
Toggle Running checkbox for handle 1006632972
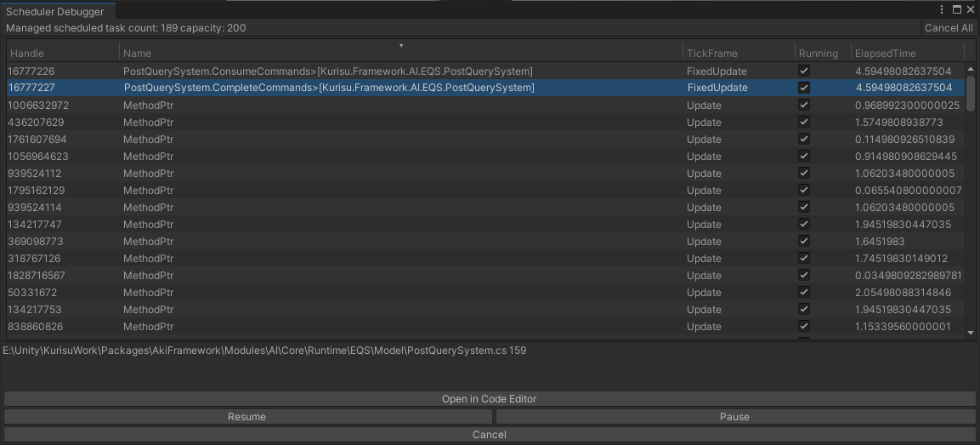tap(804, 106)
